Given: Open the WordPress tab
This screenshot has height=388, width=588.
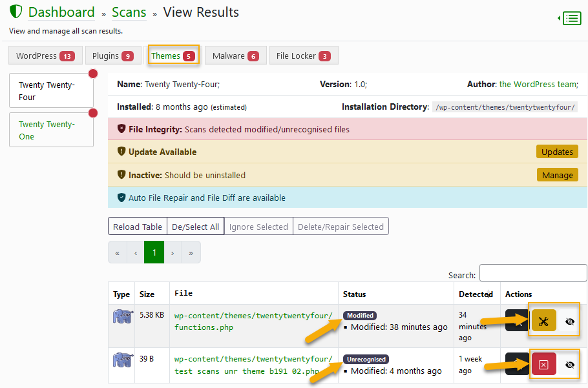Looking at the screenshot, I should pos(45,56).
